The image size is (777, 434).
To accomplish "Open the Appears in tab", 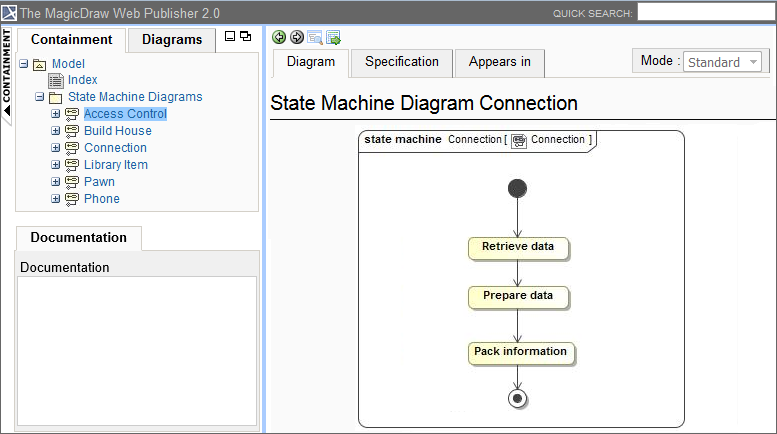I will tap(499, 62).
